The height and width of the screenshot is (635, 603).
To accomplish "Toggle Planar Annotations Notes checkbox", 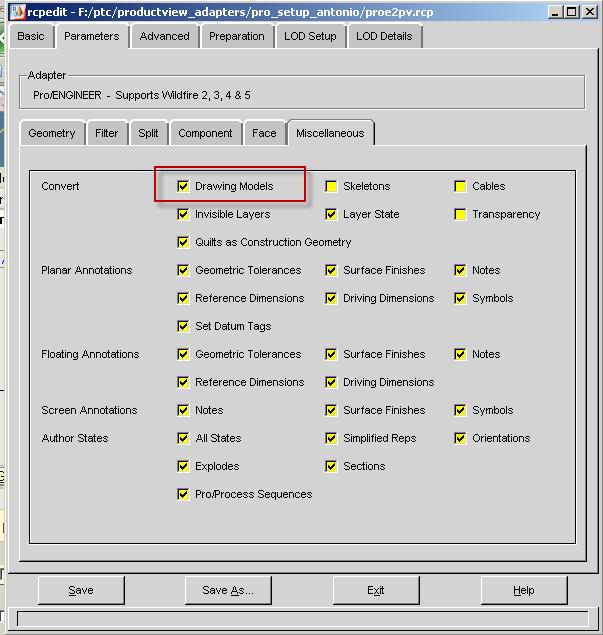I will point(460,270).
